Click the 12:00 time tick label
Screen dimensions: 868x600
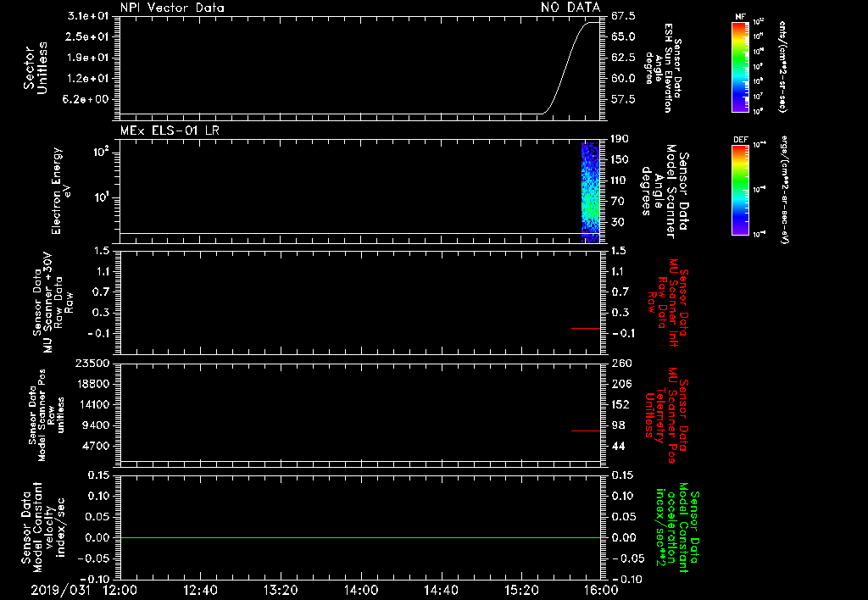[120, 590]
